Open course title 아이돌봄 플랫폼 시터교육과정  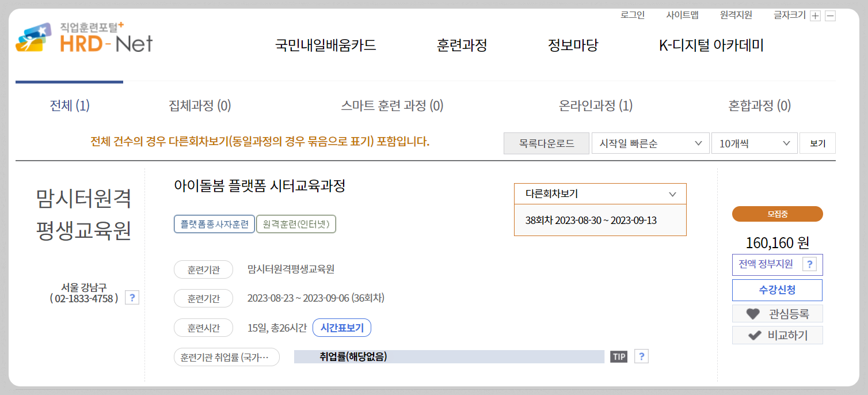coord(260,186)
